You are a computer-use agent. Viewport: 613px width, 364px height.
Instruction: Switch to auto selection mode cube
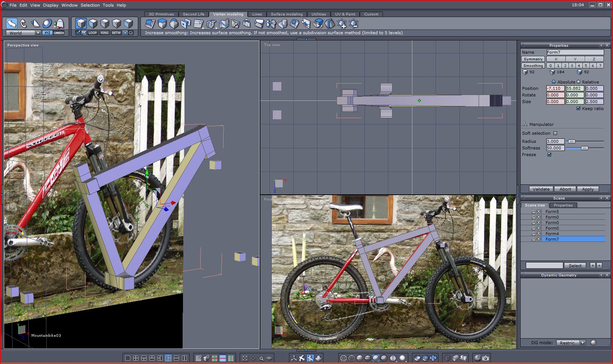pyautogui.click(x=128, y=24)
